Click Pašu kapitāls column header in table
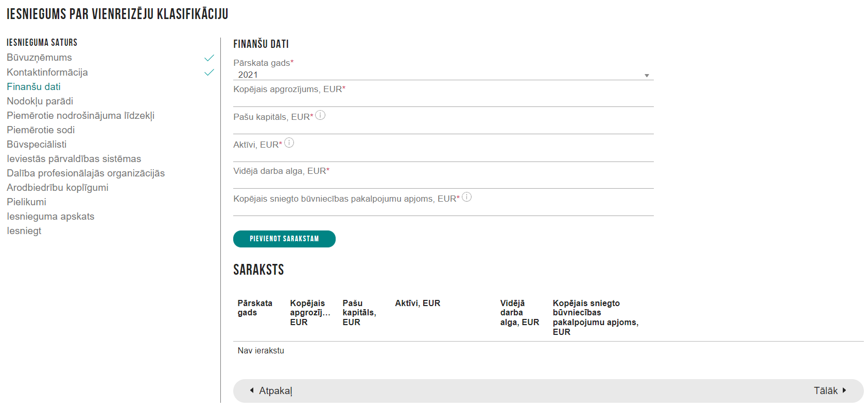Image resolution: width=868 pixels, height=410 pixels. click(x=359, y=313)
